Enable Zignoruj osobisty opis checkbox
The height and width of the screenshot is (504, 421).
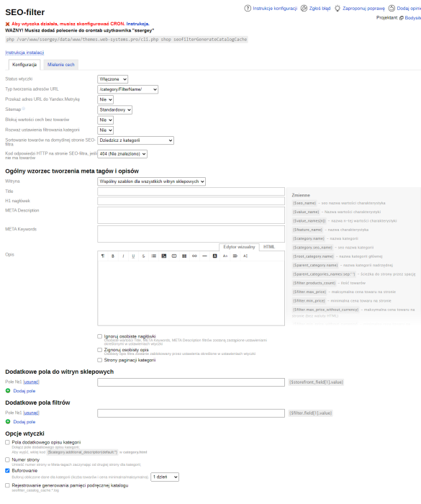pos(99,350)
